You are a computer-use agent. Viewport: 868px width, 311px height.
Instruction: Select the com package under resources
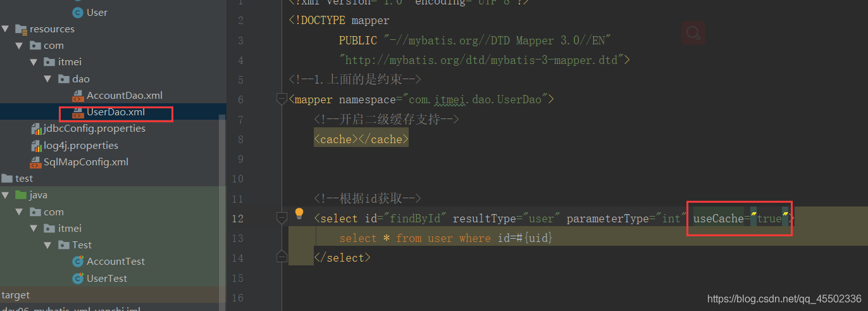point(54,45)
